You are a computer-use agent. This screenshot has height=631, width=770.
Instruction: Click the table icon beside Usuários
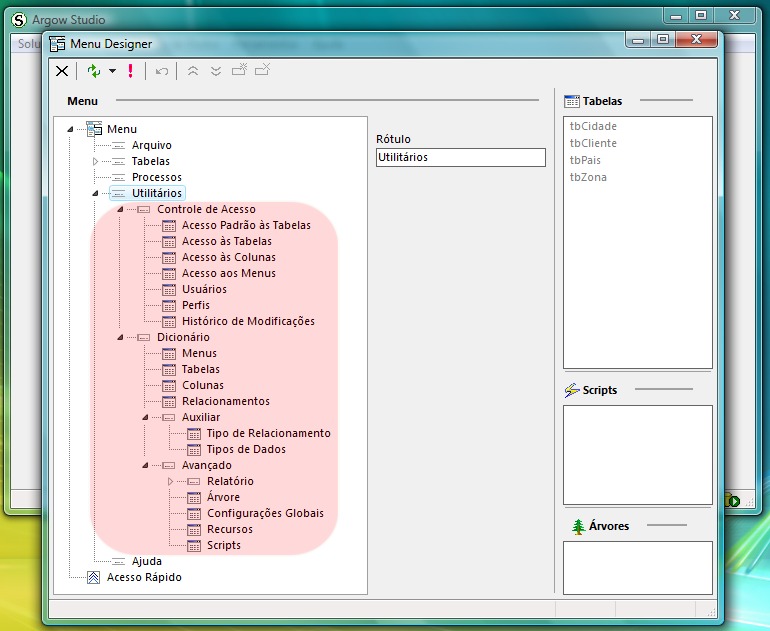pyautogui.click(x=169, y=289)
